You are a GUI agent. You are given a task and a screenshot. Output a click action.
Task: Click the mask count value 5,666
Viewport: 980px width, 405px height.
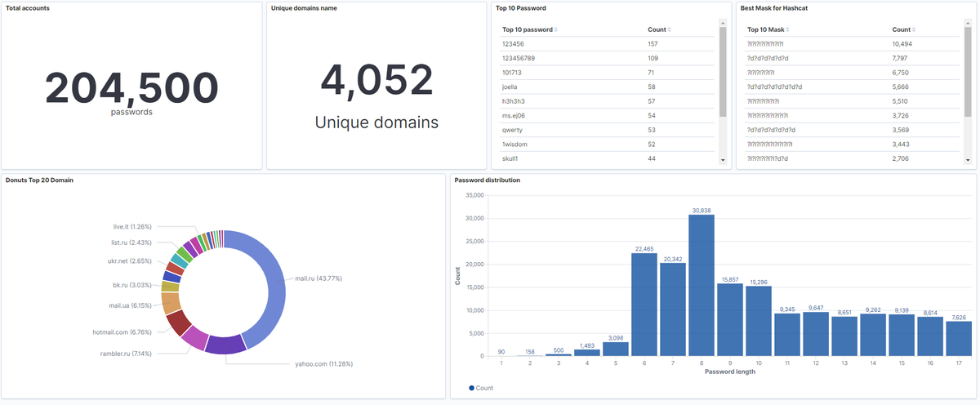click(x=900, y=87)
